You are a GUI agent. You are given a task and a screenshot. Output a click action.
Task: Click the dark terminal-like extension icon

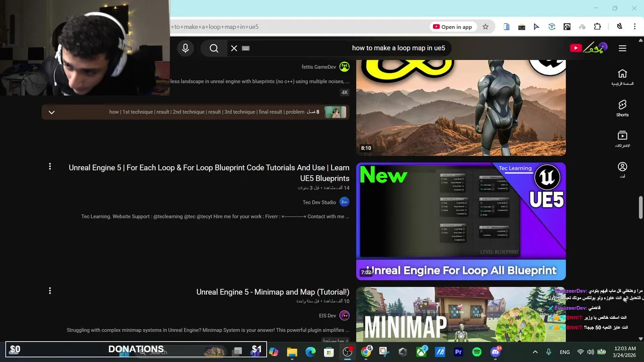(522, 27)
